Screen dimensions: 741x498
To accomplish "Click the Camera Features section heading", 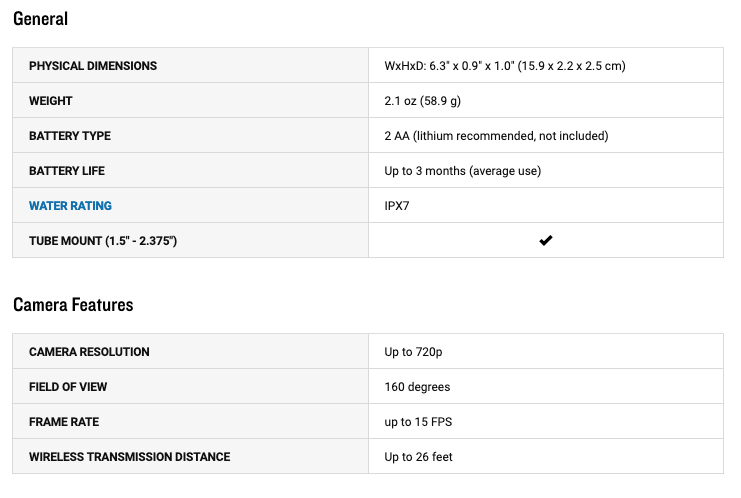I will pyautogui.click(x=73, y=305).
